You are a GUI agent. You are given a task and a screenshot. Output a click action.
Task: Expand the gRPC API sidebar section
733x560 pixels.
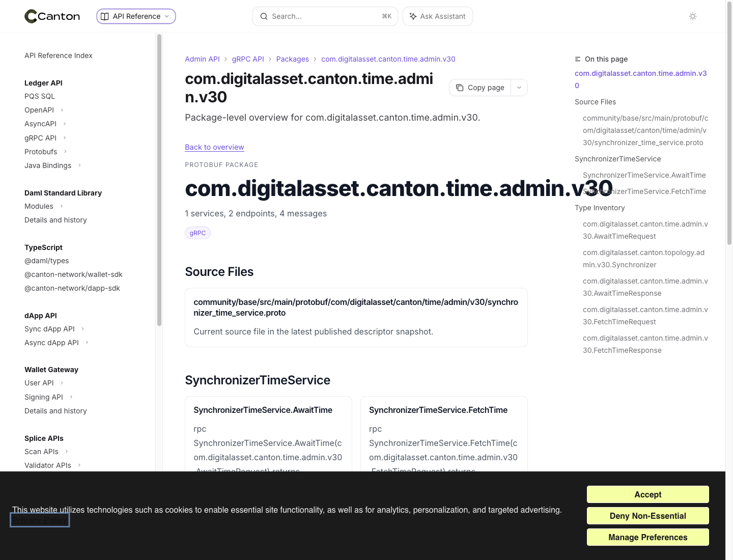point(65,137)
